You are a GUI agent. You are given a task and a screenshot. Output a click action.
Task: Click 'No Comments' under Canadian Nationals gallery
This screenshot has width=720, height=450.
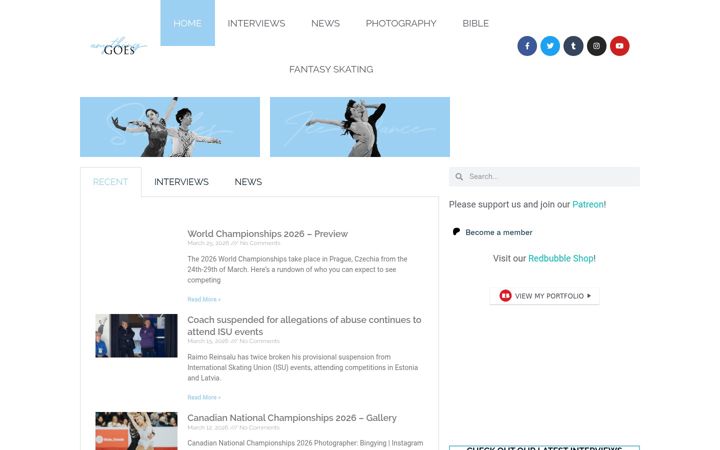pos(259,428)
